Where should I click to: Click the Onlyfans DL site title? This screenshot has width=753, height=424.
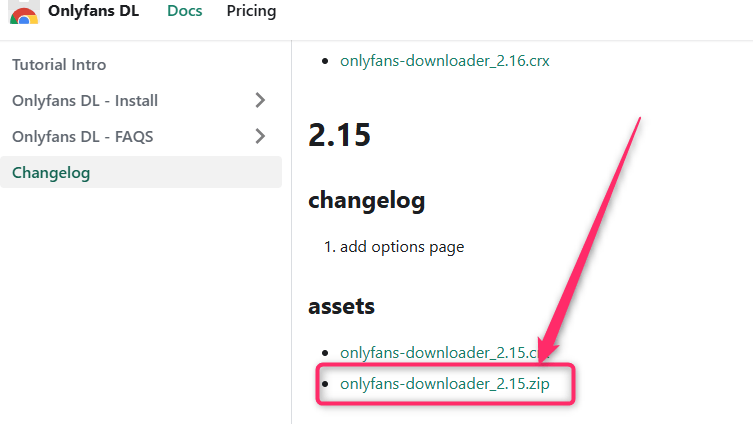point(93,12)
